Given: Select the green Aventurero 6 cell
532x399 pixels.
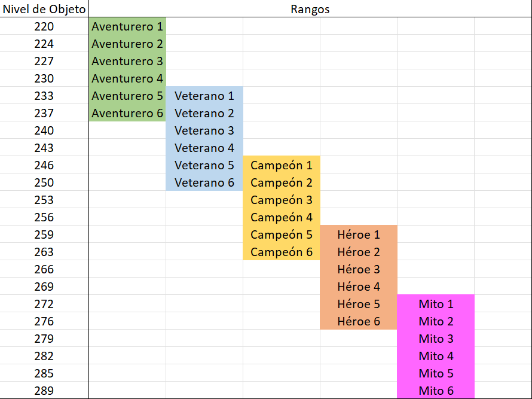Looking at the screenshot, I should click(x=127, y=113).
